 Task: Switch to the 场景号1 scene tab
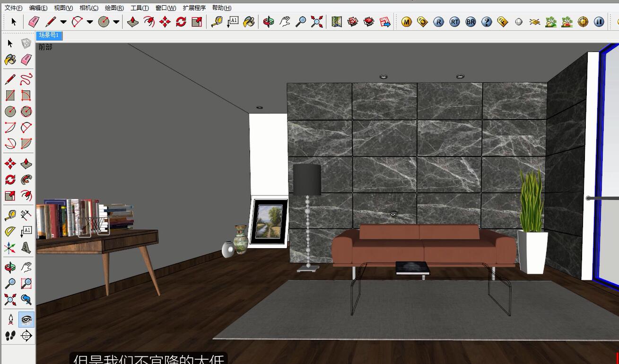(49, 35)
